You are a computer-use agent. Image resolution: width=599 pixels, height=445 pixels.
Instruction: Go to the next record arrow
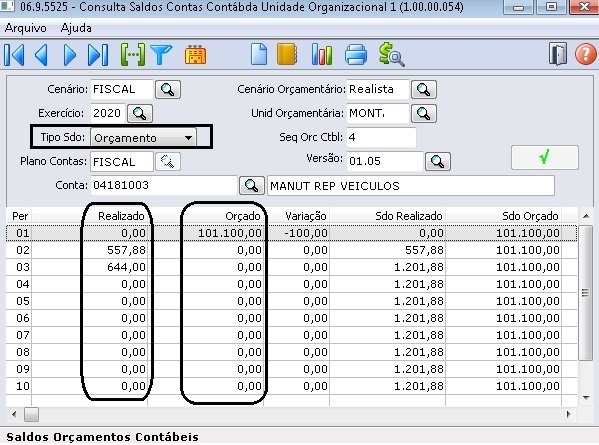(x=70, y=55)
